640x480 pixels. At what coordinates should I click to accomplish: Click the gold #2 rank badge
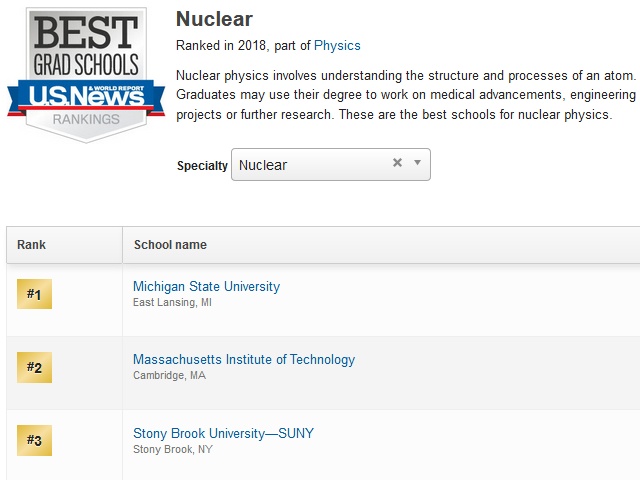34,367
